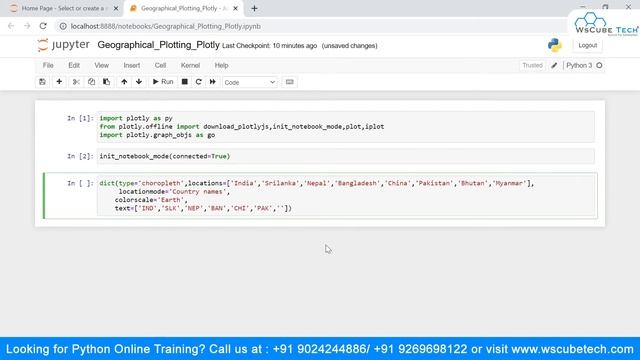Close the Geographical_Plotting_Plotly browser tab
The image size is (640, 360).
coord(235,9)
